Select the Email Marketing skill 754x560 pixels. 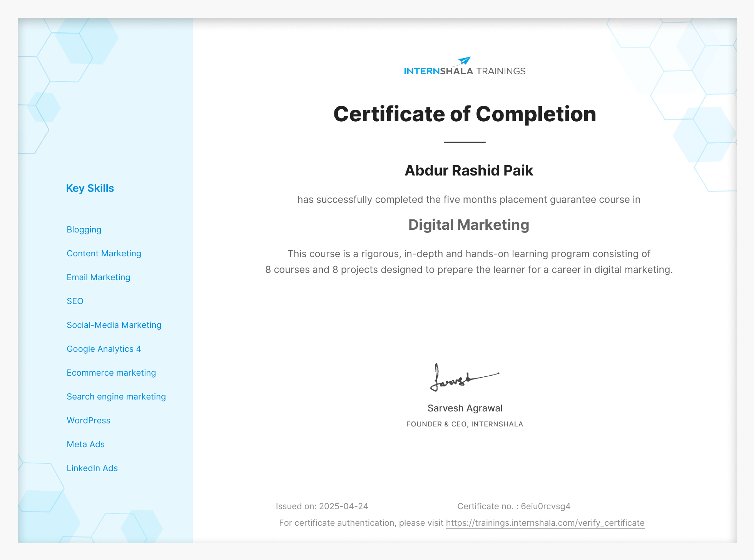tap(99, 277)
